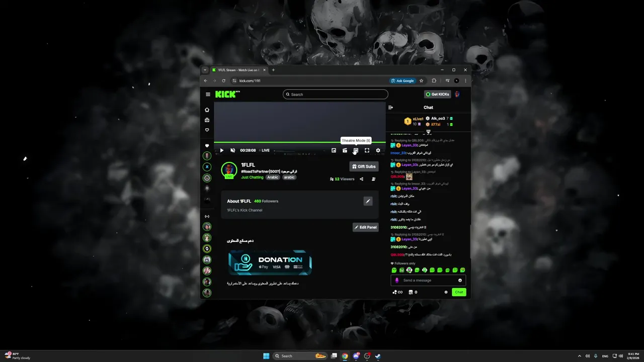Open the chat shop icon showing 0
Image resolution: width=644 pixels, height=362 pixels.
pyautogui.click(x=413, y=292)
